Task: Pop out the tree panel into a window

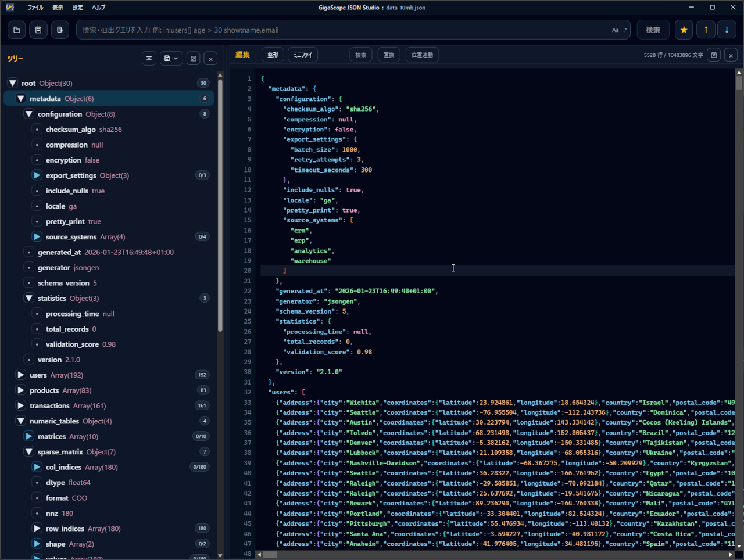Action: tap(194, 59)
